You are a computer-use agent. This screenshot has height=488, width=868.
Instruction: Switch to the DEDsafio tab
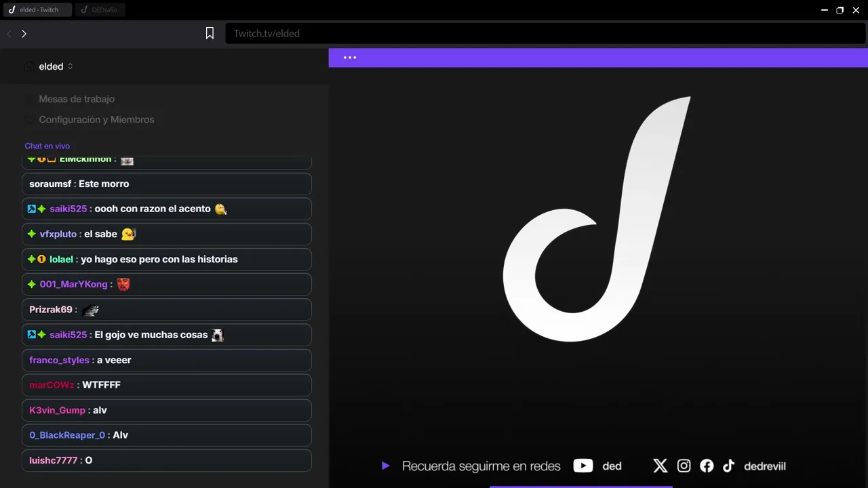point(100,10)
